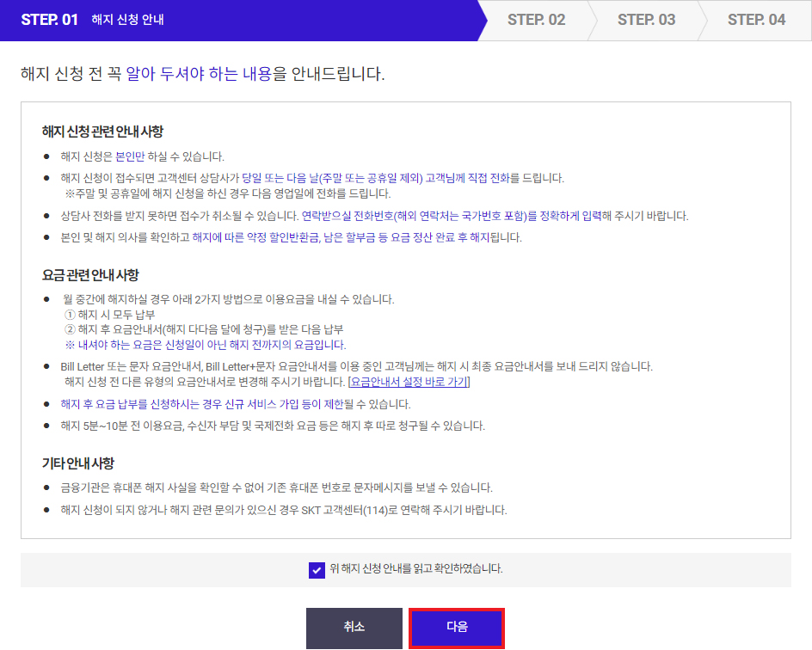Click the blue note 내셔야 하는 요금은 신청일이 아닌
The image size is (812, 650).
206,345
